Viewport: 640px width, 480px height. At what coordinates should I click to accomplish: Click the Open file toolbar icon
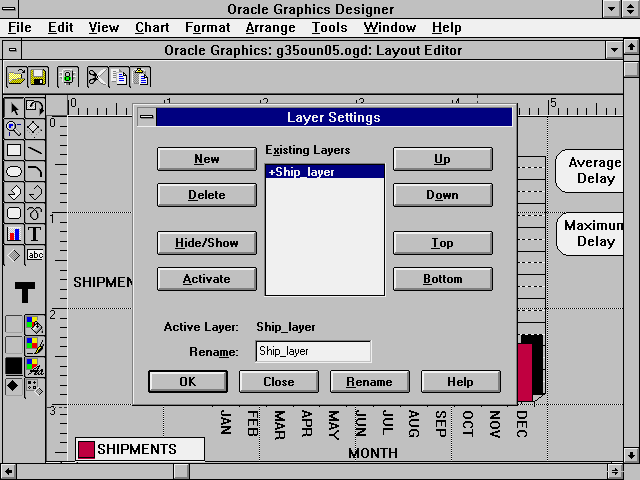(x=17, y=76)
